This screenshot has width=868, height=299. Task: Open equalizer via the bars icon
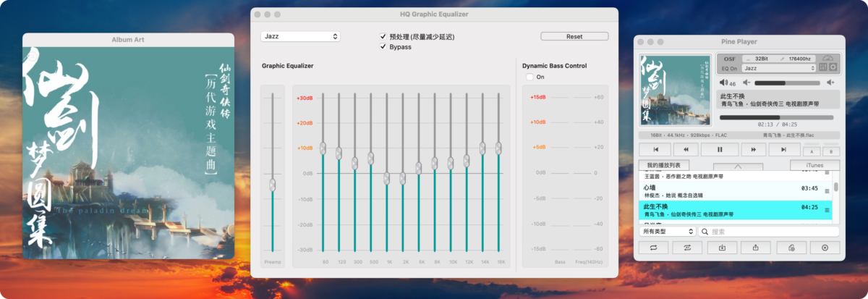tap(823, 68)
